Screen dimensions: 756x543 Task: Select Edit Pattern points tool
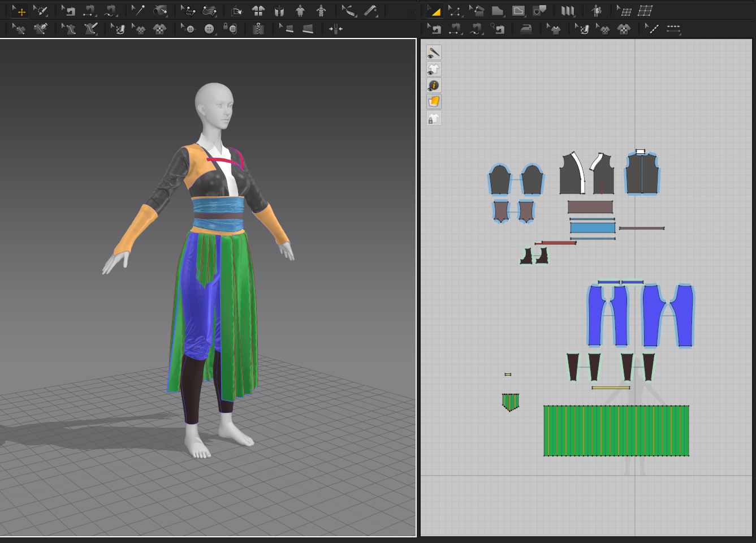click(x=455, y=11)
